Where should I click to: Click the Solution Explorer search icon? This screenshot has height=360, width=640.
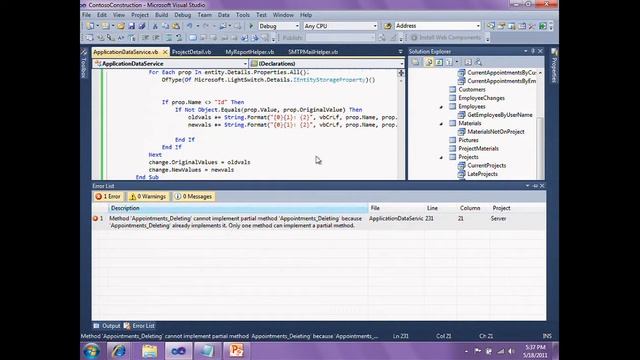[x=478, y=62]
